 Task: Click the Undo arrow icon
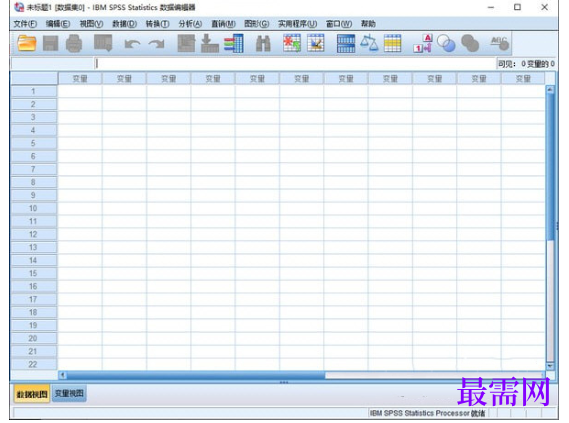click(x=132, y=44)
